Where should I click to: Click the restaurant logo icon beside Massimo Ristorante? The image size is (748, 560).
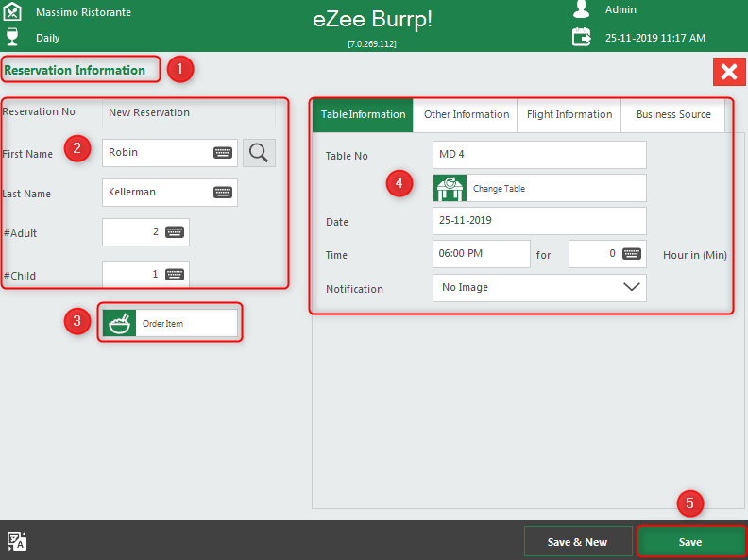[13, 11]
